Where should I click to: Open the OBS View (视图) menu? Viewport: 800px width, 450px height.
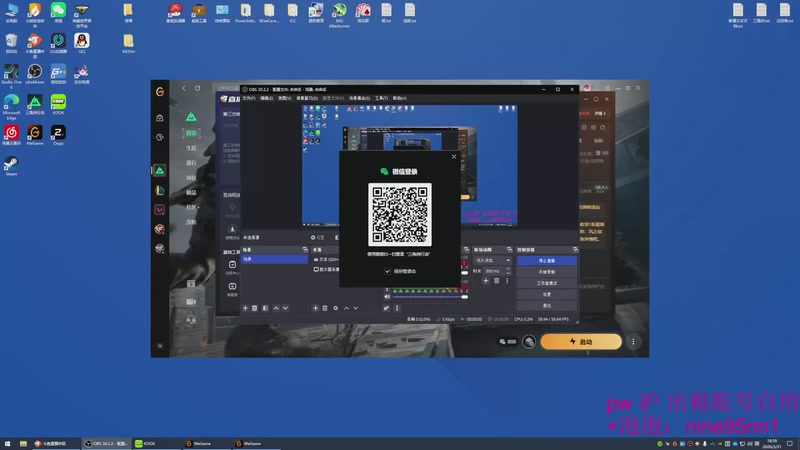click(x=284, y=98)
